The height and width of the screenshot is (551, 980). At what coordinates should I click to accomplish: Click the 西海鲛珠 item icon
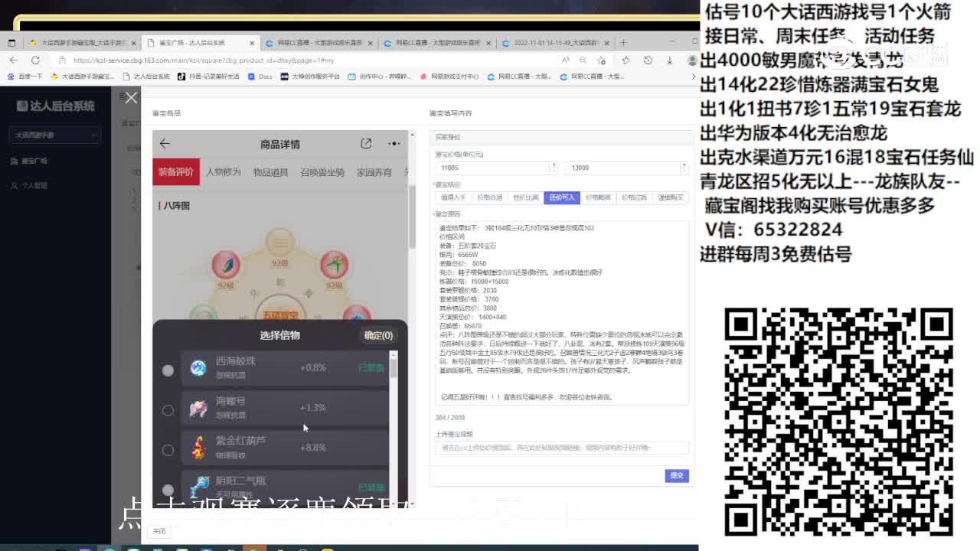tap(198, 368)
